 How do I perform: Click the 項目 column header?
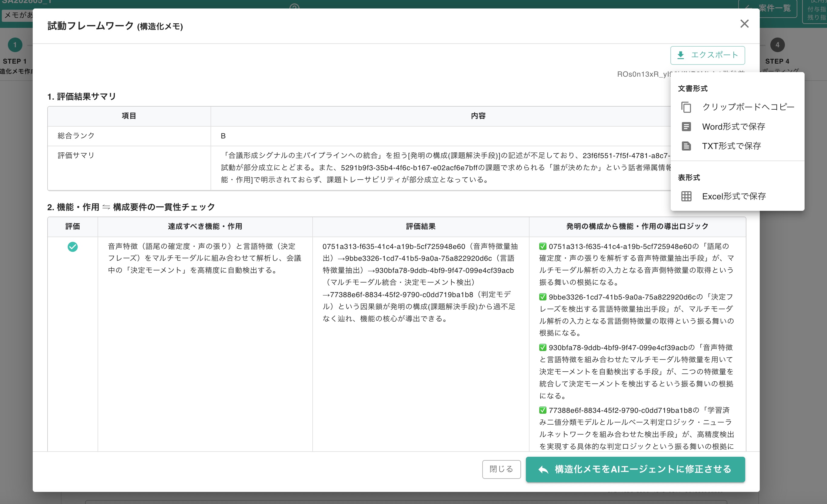click(129, 116)
